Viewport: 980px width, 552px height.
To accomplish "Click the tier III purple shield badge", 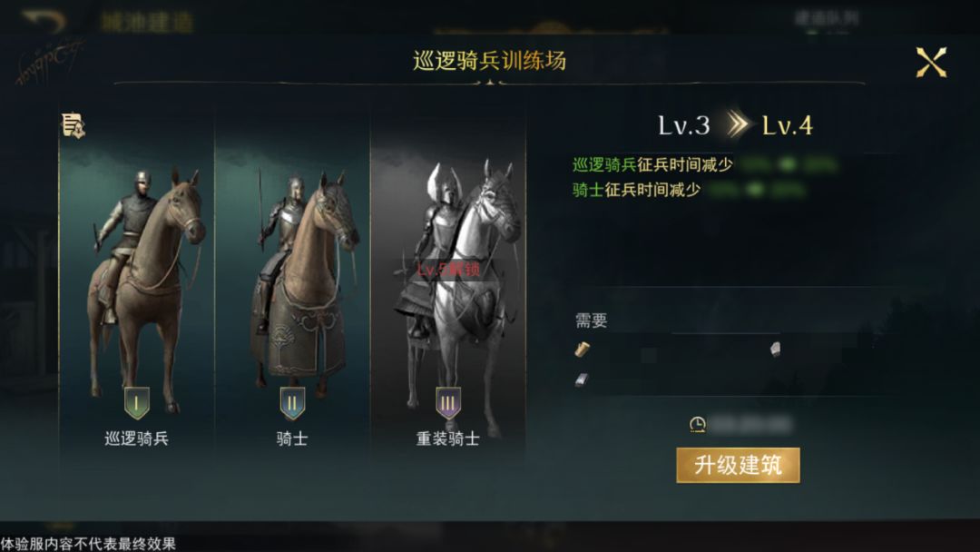I will 447,402.
